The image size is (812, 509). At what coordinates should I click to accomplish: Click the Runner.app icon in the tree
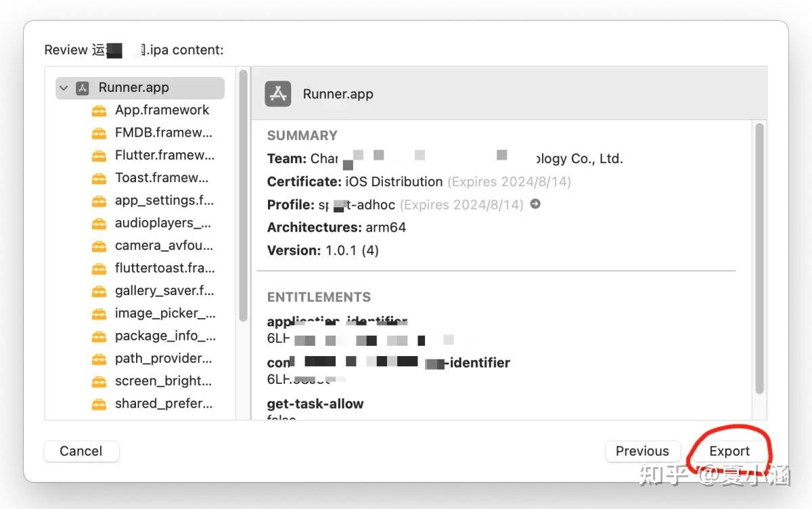click(83, 88)
